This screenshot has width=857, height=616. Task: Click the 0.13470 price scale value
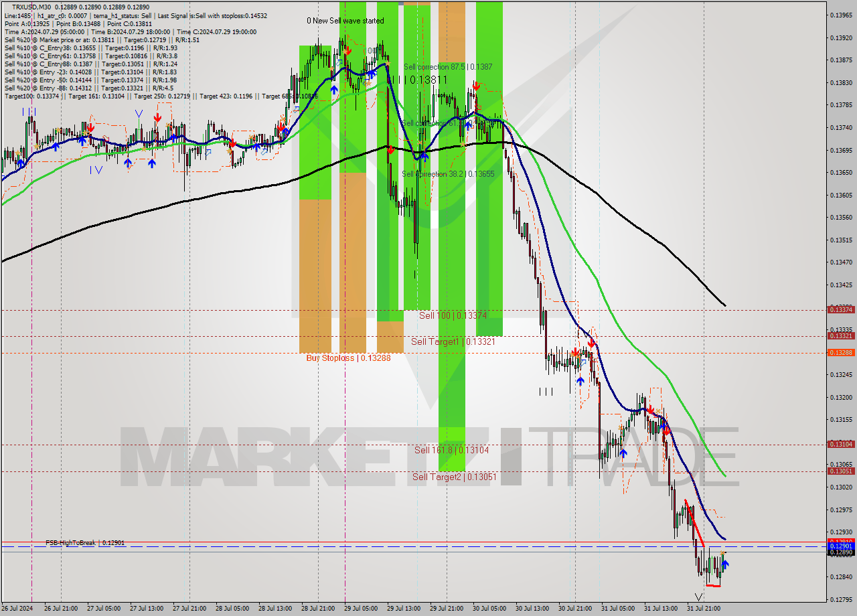coord(841,262)
